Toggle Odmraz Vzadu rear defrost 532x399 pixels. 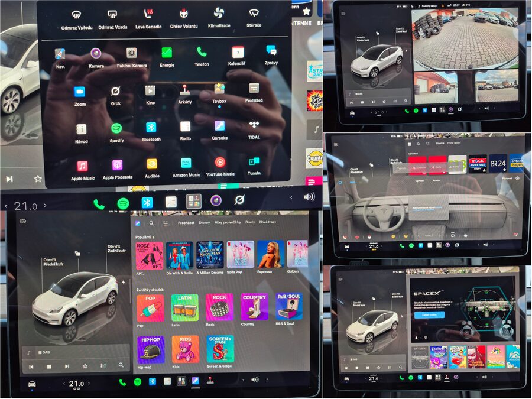point(112,14)
